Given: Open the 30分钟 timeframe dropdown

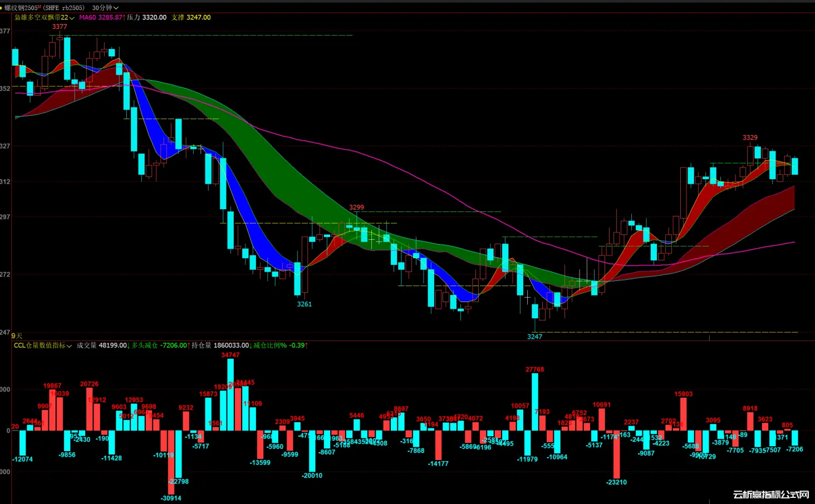Looking at the screenshot, I should point(105,8).
